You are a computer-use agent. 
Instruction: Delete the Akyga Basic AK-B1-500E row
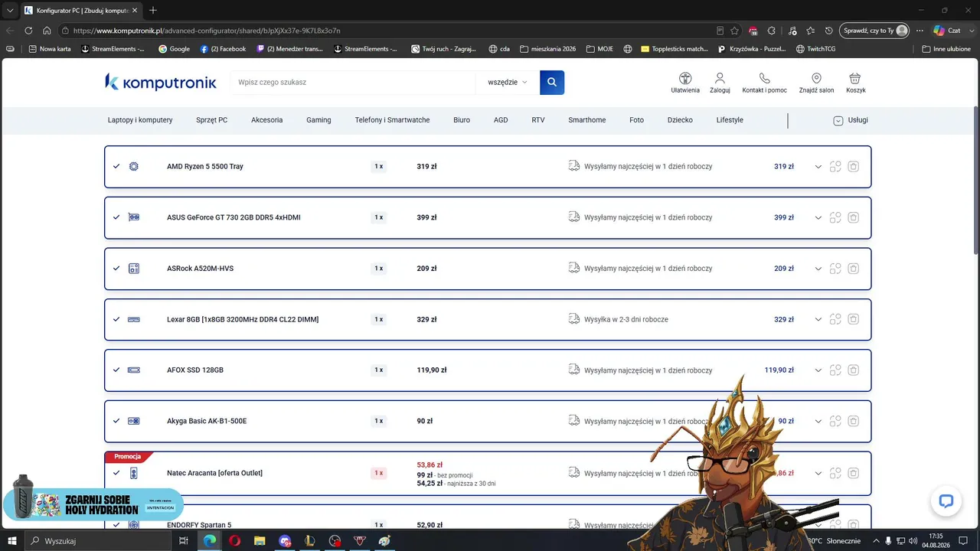pyautogui.click(x=854, y=421)
